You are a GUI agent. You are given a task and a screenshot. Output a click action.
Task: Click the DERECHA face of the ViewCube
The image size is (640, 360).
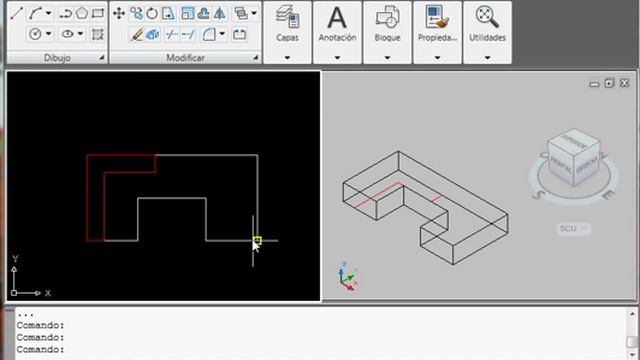click(x=587, y=163)
